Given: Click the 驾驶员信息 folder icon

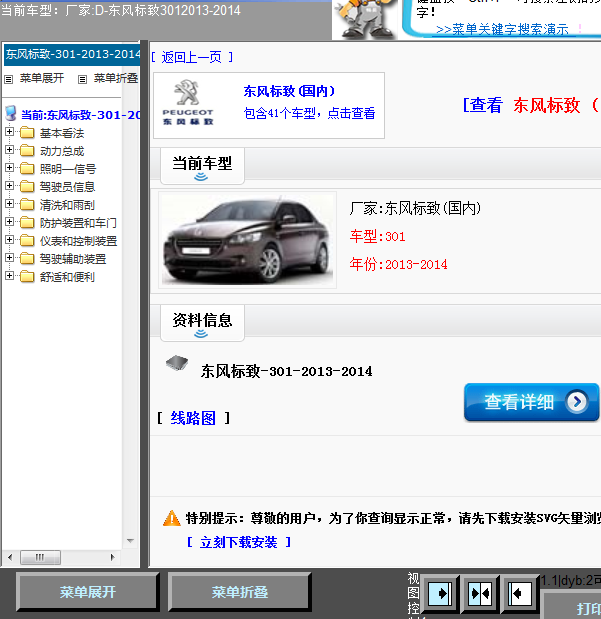Looking at the screenshot, I should coord(27,186).
